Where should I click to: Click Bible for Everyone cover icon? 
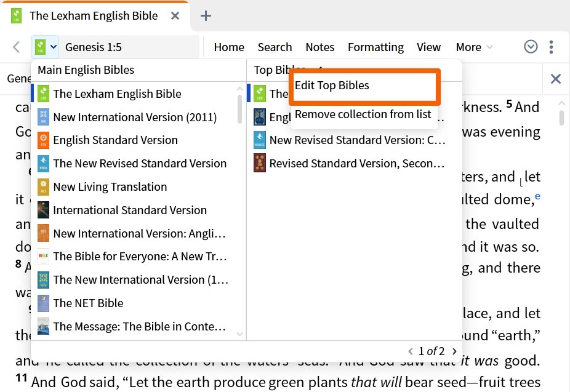[43, 257]
